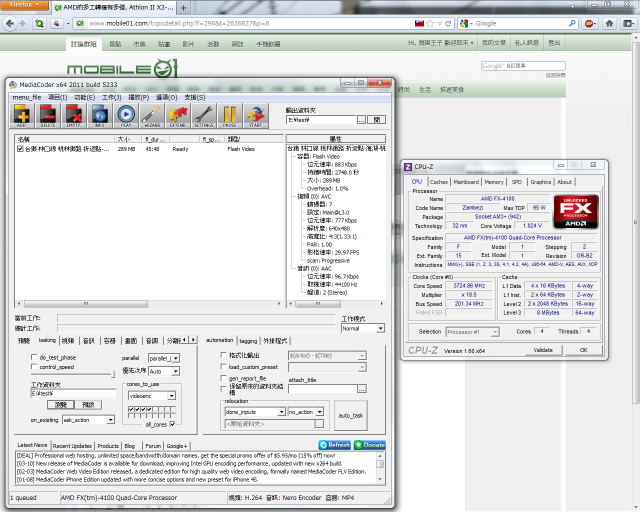Viewport: 640px width, 512px height.
Task: Click the Refresh news button
Action: (335, 445)
